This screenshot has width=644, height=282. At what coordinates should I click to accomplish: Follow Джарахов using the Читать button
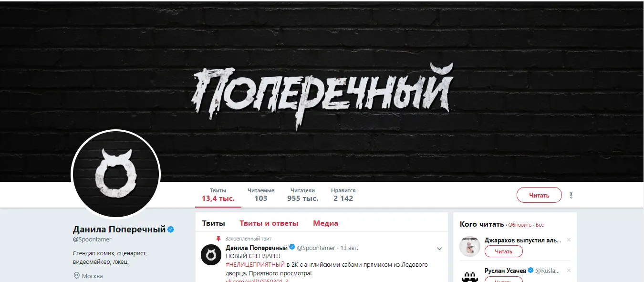click(x=503, y=251)
